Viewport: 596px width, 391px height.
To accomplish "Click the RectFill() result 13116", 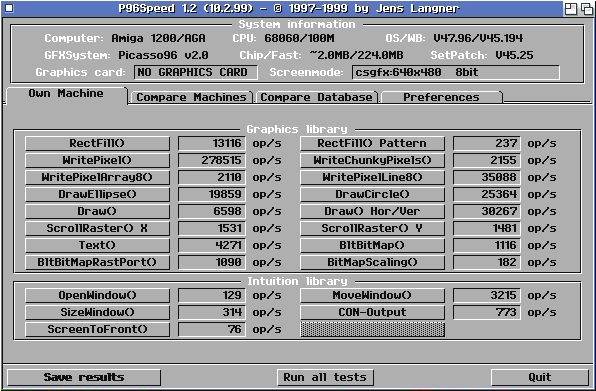I will point(212,143).
